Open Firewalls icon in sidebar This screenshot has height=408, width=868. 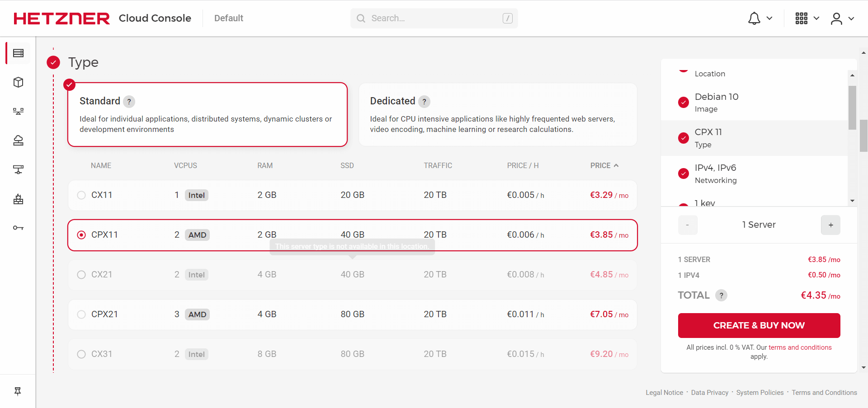click(18, 199)
